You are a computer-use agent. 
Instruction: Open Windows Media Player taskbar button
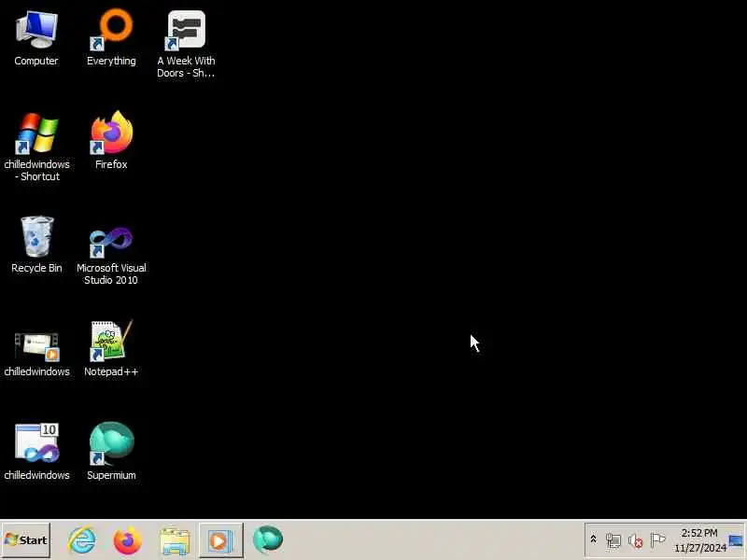click(x=220, y=540)
